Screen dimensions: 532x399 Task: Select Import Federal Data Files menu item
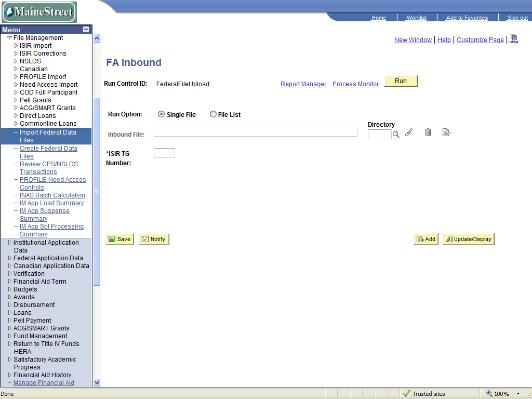(x=46, y=136)
